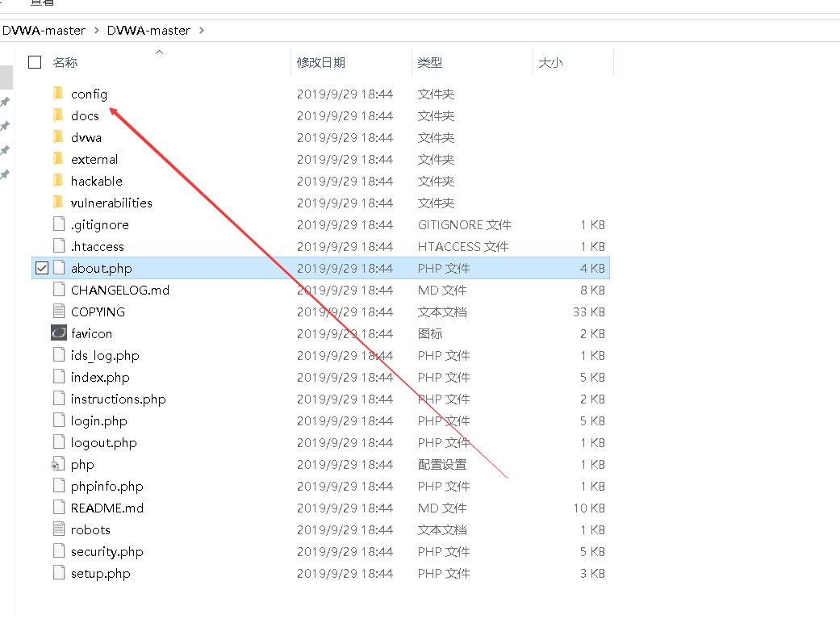Select the hackable folder icon
Viewport: 840px width, 619px height.
[58, 181]
